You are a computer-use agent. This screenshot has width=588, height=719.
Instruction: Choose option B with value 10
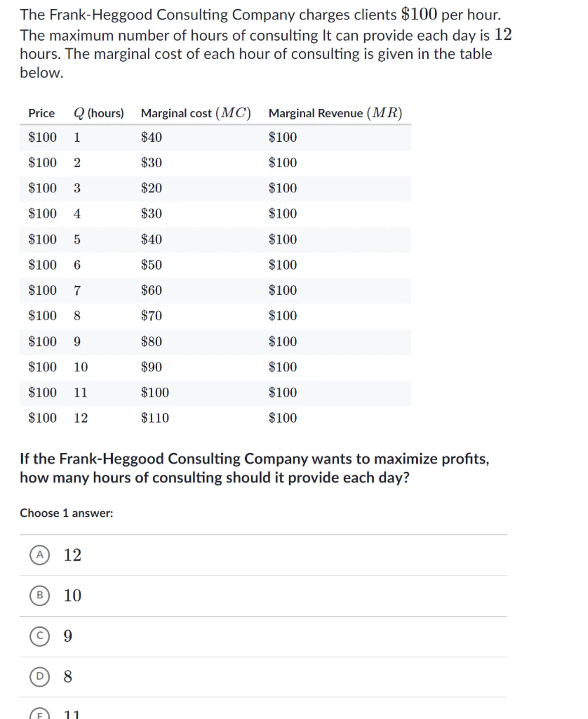point(40,595)
